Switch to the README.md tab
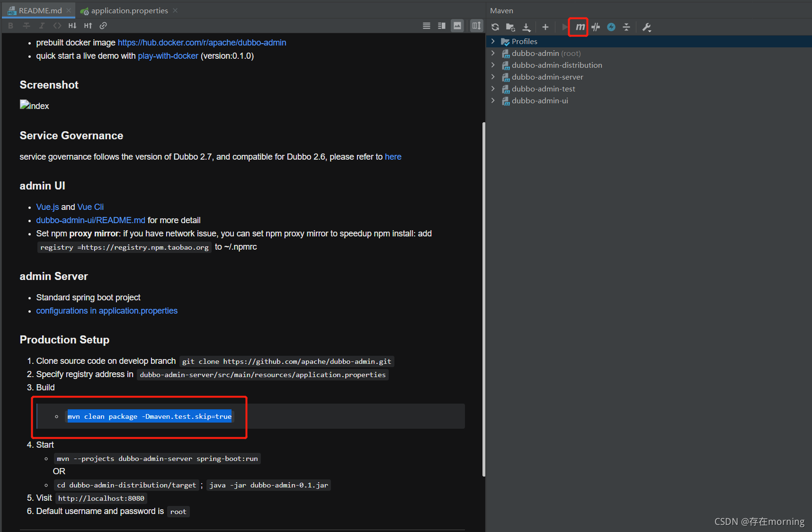Screen dimensions: 812x532 click(40, 10)
